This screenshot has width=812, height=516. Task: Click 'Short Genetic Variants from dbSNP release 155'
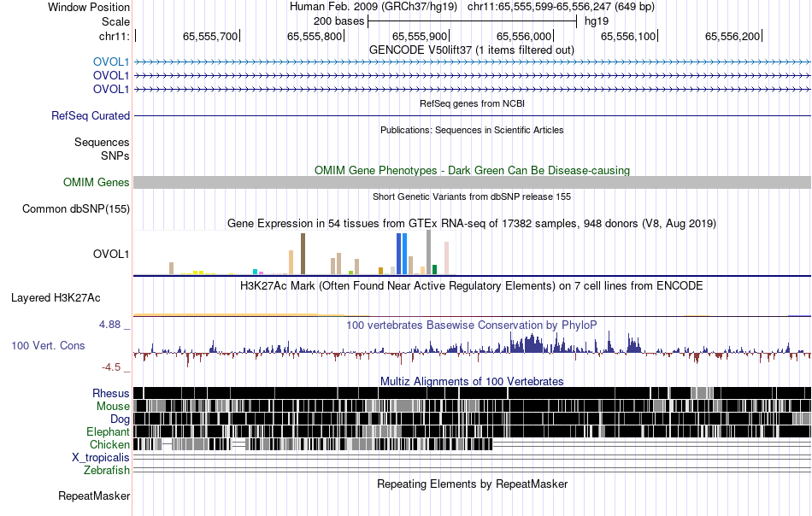point(472,196)
